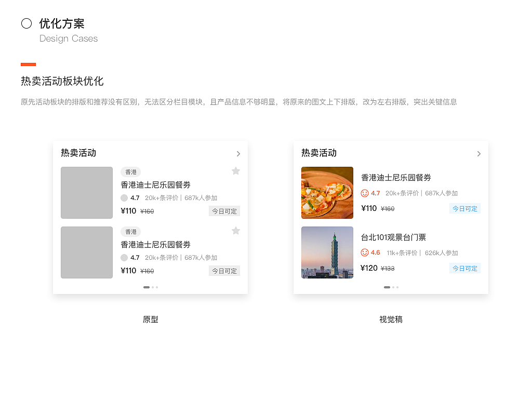
Task: Toggle the star favorite on the second prototype item
Action: (235, 230)
